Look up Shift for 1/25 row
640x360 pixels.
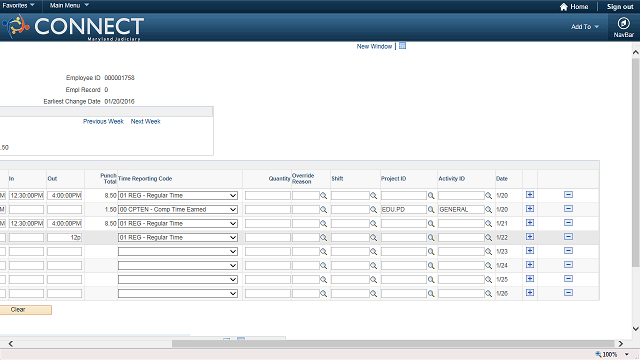pos(373,280)
